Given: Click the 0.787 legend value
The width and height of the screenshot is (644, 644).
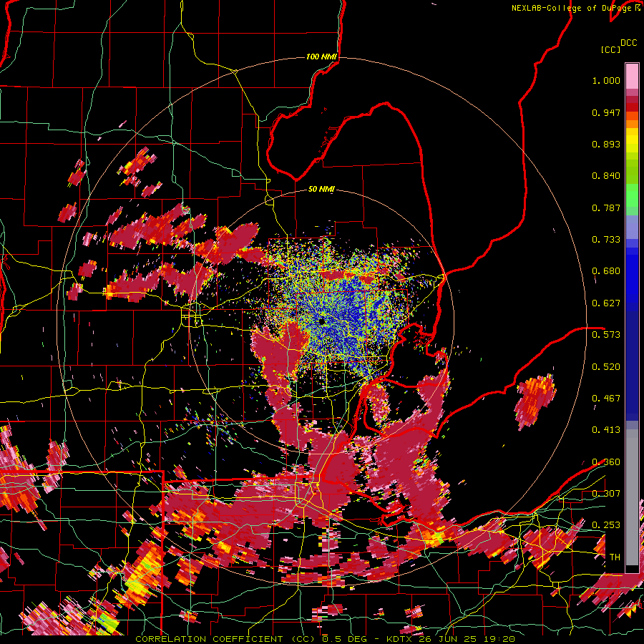Looking at the screenshot, I should click(606, 208).
